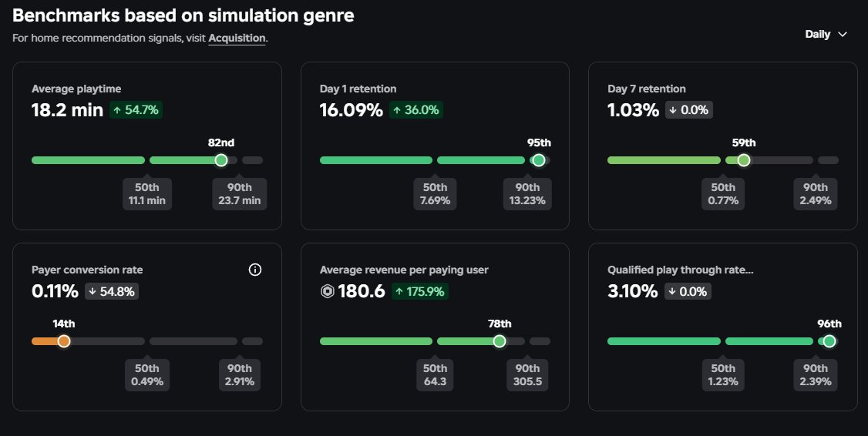The width and height of the screenshot is (868, 436).
Task: Click the green 54.7% playtime change badge
Action: coord(136,110)
